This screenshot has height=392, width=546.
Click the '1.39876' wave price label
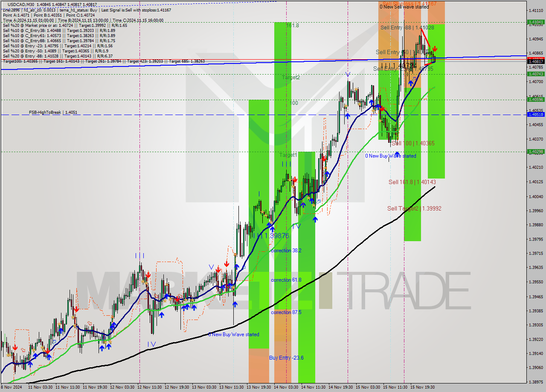276,236
